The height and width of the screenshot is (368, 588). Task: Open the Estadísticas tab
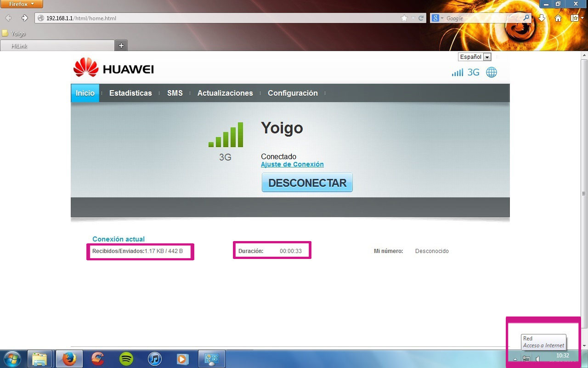(x=130, y=93)
